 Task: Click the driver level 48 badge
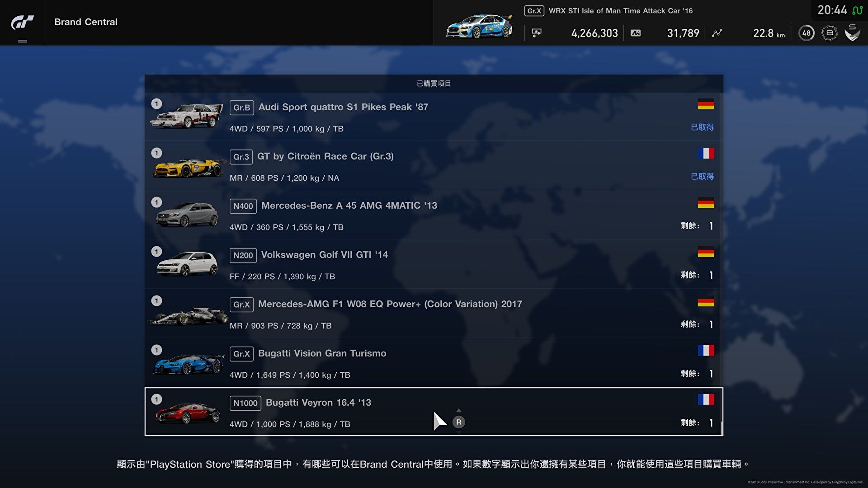pos(807,33)
